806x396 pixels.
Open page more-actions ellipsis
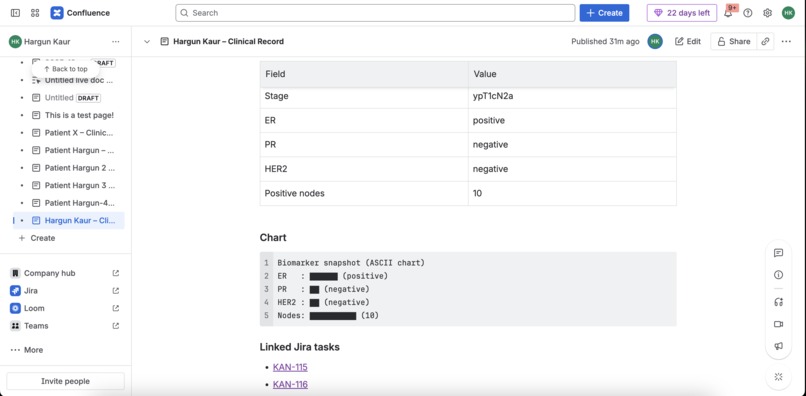786,42
